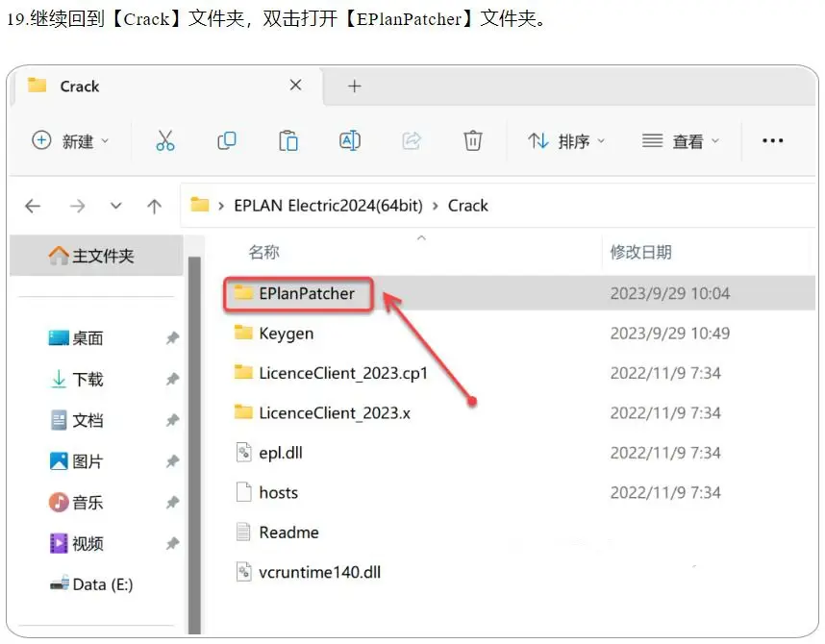Screen dimensions: 825x644
Task: Expand the chevron before EPLAN Electric2024(64bit)
Action: tap(221, 206)
